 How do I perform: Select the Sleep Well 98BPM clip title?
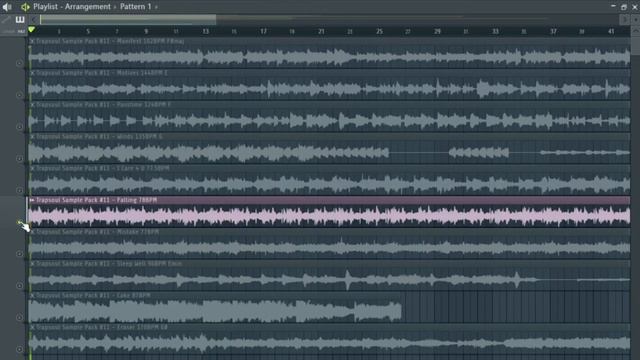109,264
